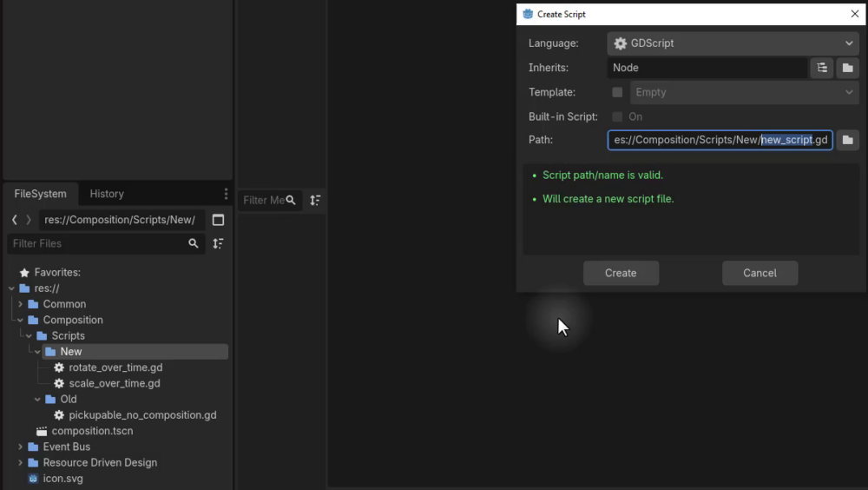Open the folder browser beside Path
Screen dimensions: 868x490
tap(847, 140)
